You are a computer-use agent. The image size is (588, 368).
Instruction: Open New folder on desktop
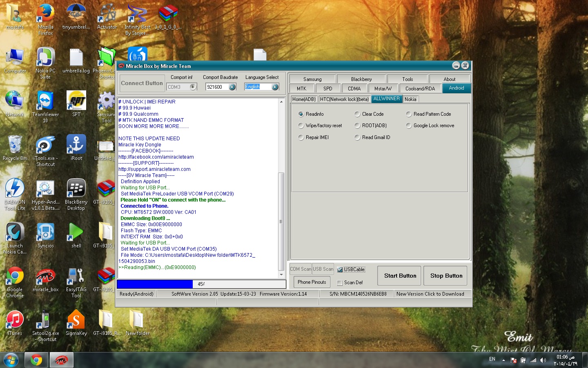point(137,323)
